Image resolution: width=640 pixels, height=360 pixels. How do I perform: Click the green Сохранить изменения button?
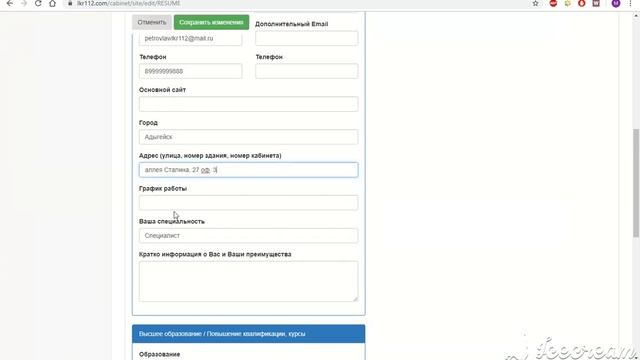point(211,22)
